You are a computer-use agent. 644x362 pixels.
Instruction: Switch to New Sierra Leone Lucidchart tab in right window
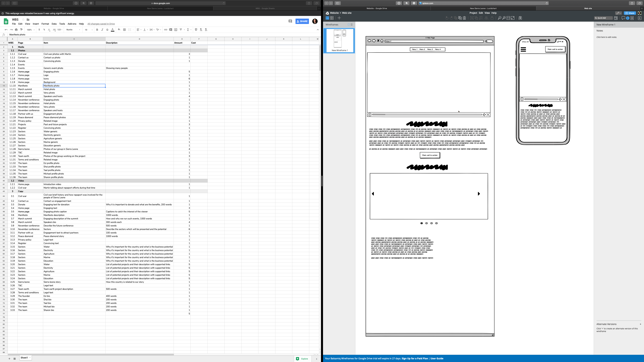click(x=483, y=9)
